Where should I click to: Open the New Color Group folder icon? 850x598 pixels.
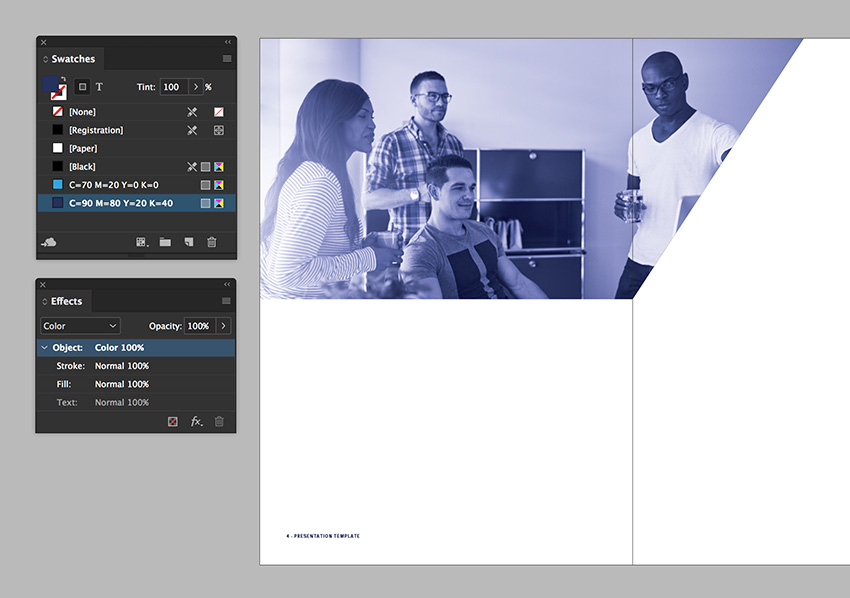[x=164, y=242]
